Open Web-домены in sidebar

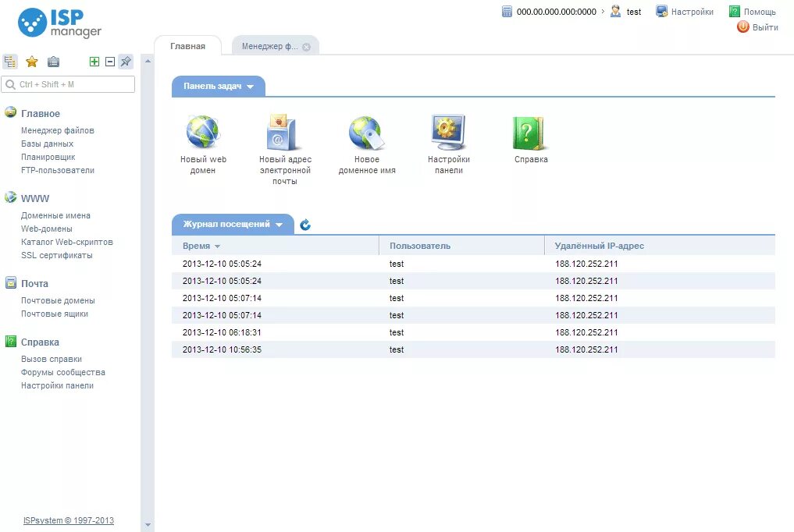click(47, 229)
